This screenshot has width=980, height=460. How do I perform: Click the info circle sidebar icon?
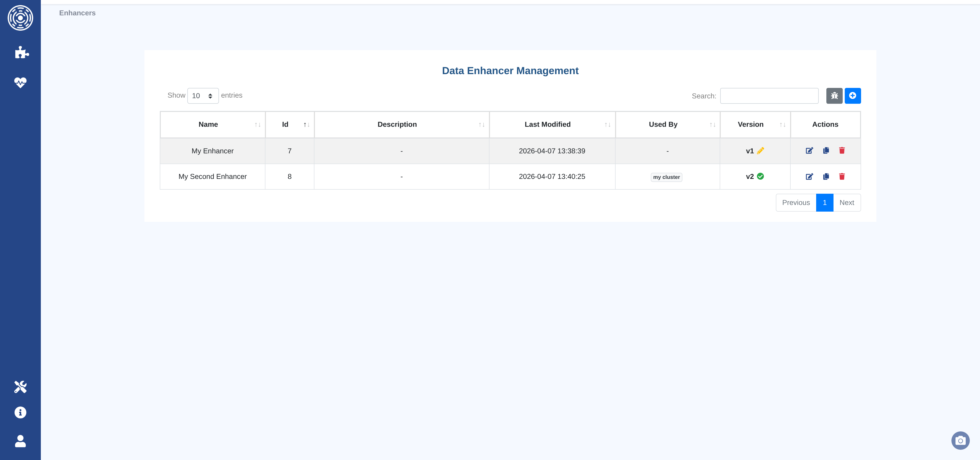[20, 412]
